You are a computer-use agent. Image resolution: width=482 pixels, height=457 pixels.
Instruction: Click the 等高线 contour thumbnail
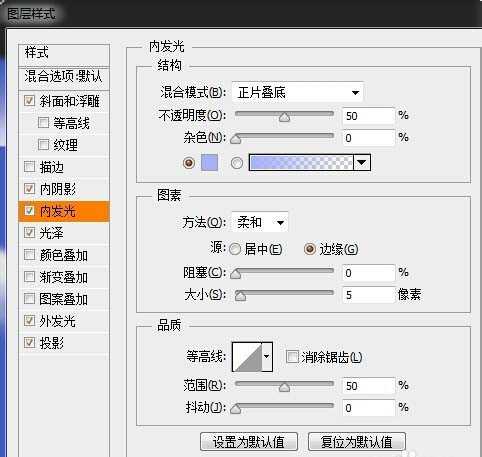pyautogui.click(x=247, y=357)
